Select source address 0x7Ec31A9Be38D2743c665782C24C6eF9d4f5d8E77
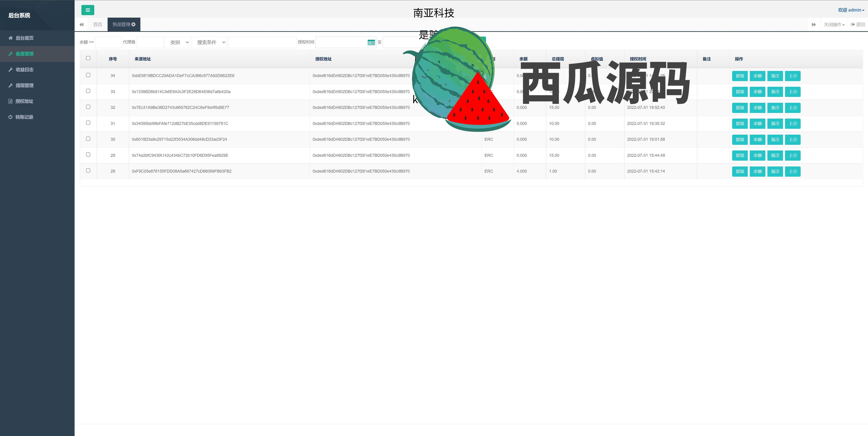The image size is (868, 436). point(181,108)
